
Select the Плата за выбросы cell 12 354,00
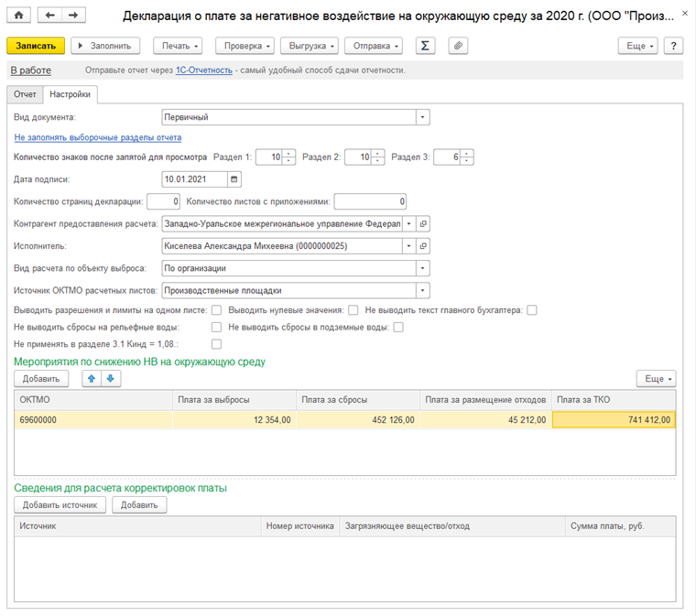(x=234, y=420)
